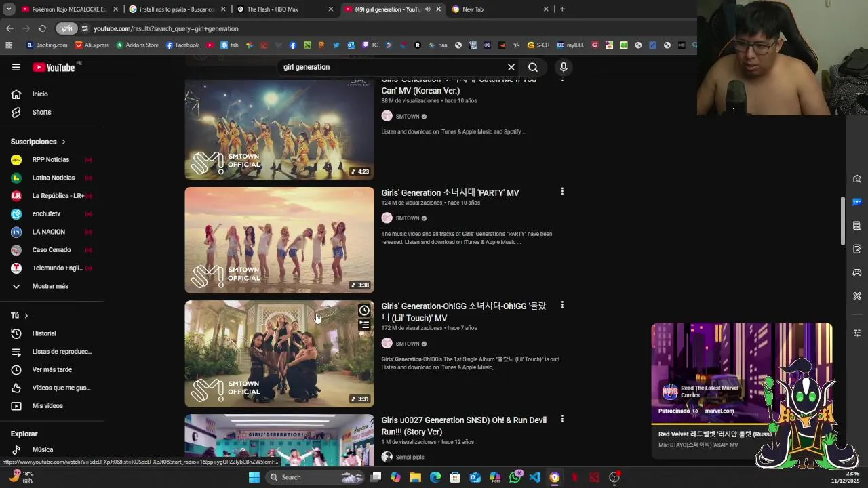Click the youtube.com address bar URL
The width and height of the screenshot is (868, 488).
166,28
